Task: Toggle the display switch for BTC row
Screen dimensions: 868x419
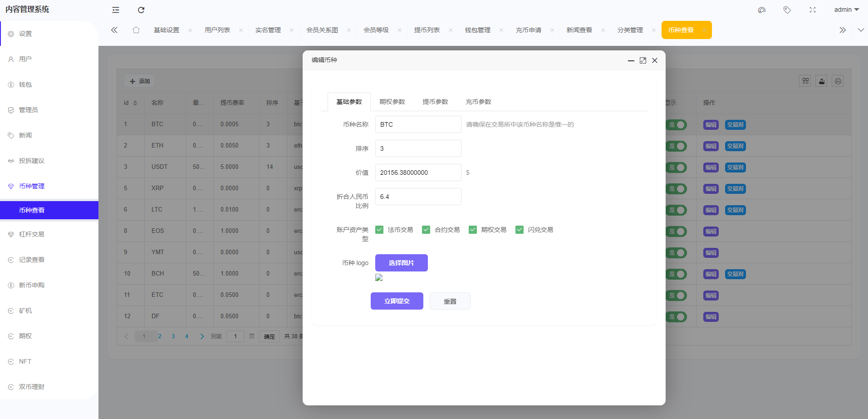Action: pos(677,125)
